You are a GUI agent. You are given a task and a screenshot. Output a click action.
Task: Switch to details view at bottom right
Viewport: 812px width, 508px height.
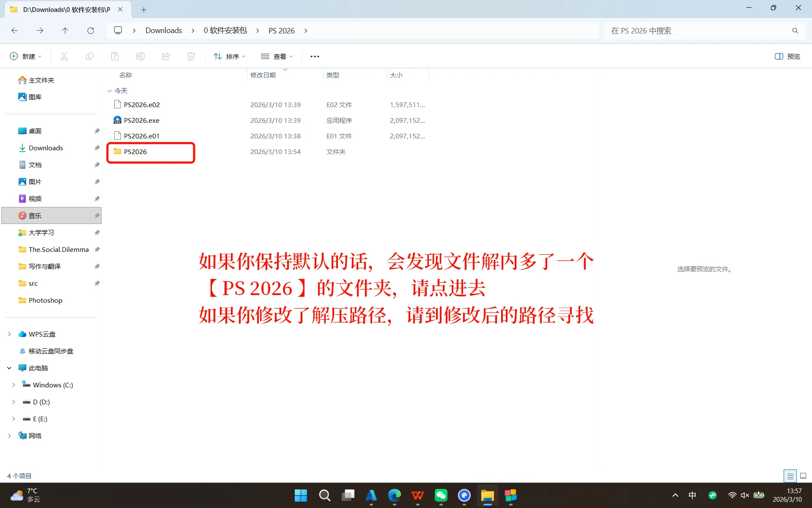point(790,475)
